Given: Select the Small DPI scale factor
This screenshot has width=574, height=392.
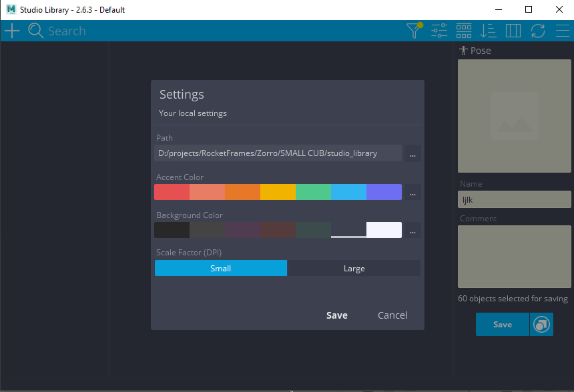Looking at the screenshot, I should point(221,268).
